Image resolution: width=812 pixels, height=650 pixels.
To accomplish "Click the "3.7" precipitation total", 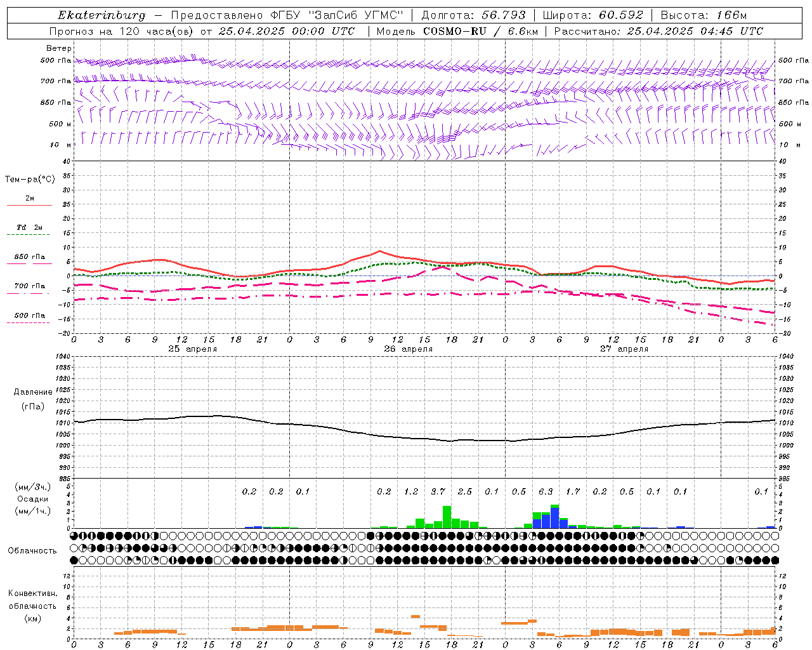I will click(x=438, y=491).
